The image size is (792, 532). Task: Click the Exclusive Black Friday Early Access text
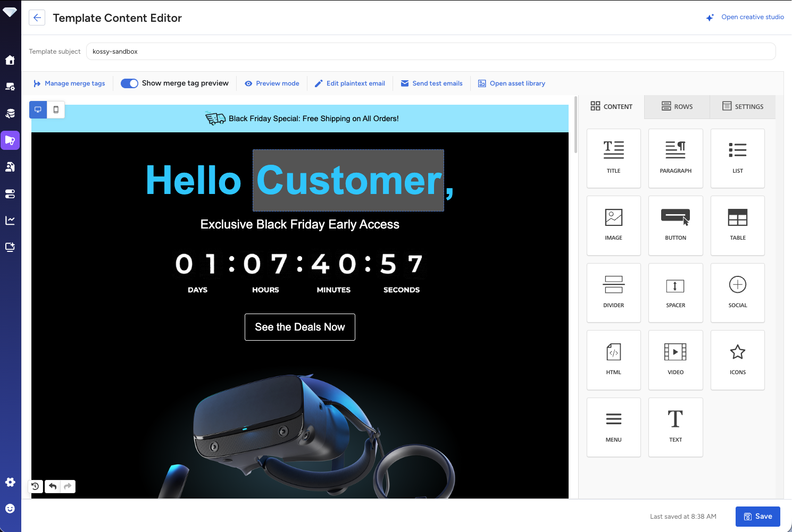(x=300, y=224)
